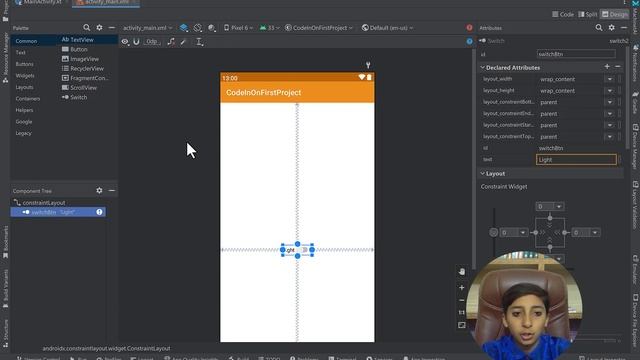Change preview orientation icon
The height and width of the screenshot is (360, 640).
coord(198,28)
